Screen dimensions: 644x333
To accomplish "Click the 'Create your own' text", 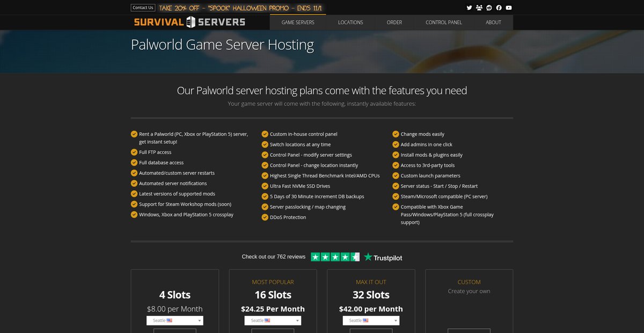I will 469,291.
